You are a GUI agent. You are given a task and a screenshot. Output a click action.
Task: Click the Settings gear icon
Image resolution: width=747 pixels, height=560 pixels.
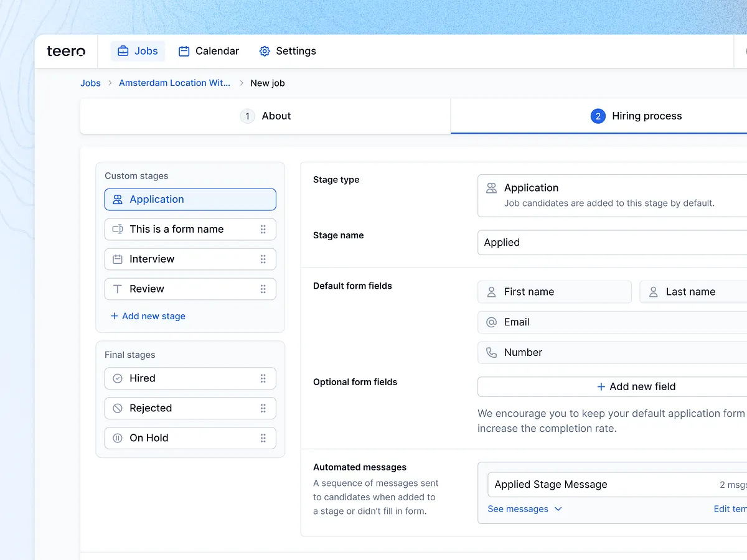tap(265, 51)
